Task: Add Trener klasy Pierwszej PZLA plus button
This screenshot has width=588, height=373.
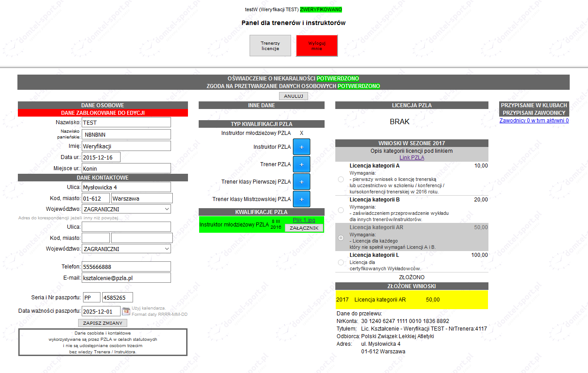Action: pos(301,182)
